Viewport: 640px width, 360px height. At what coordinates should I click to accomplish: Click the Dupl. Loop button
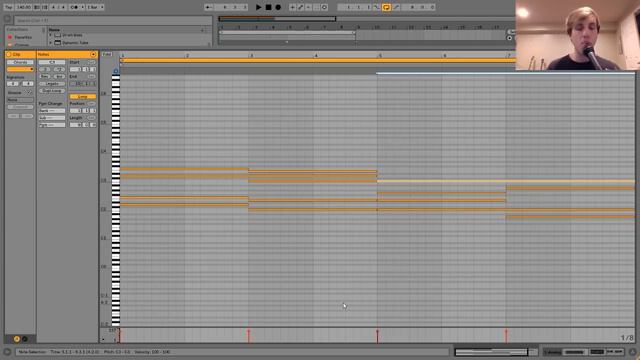click(52, 91)
